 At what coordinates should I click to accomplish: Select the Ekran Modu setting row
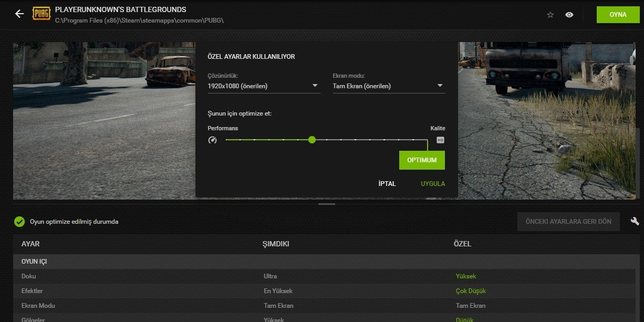click(x=324, y=306)
